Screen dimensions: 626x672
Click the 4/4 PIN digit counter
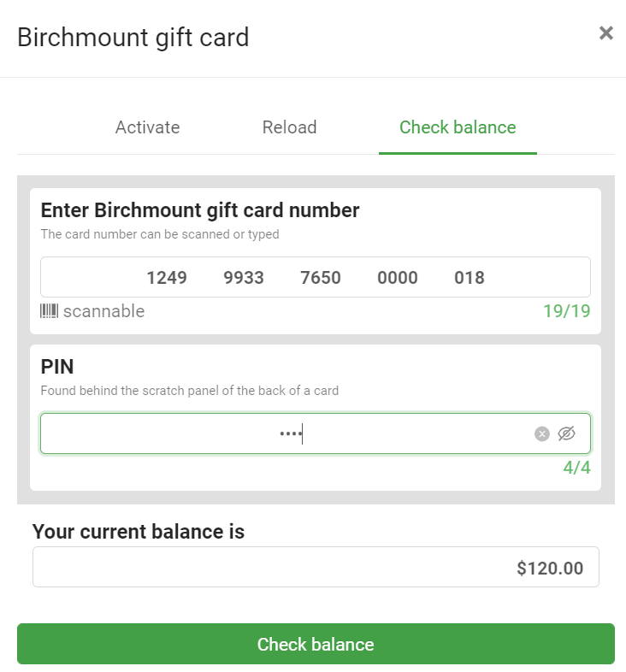point(576,468)
